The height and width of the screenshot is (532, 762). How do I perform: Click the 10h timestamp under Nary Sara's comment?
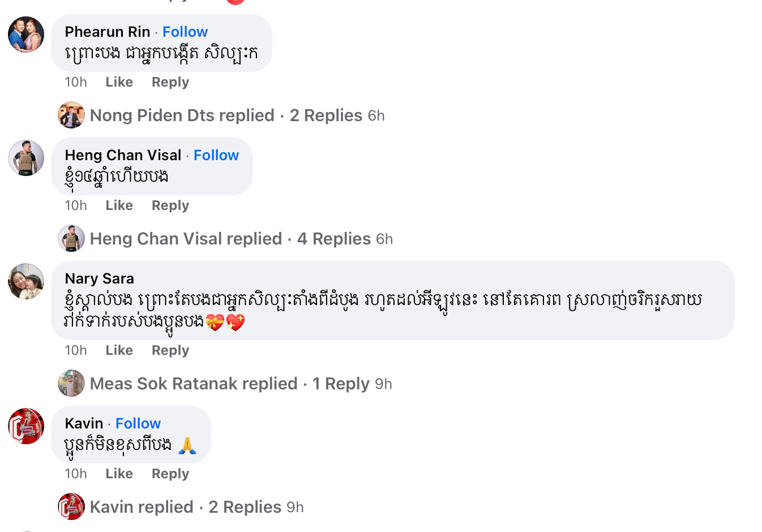pos(76,350)
